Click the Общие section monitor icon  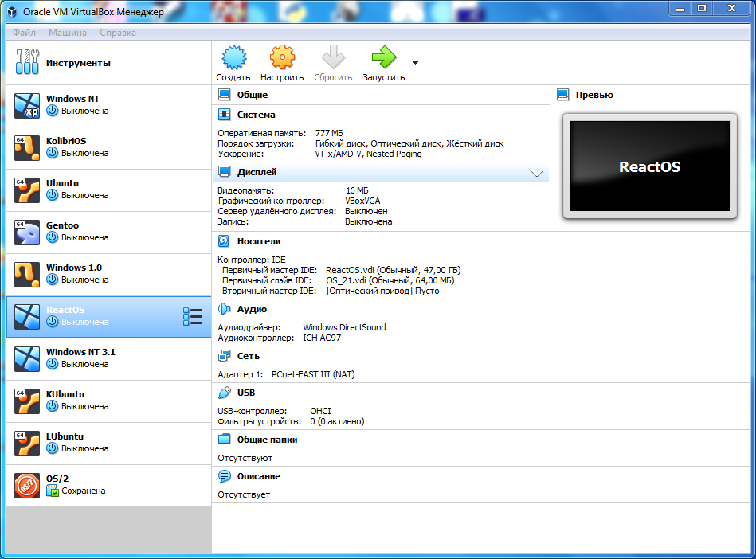pyautogui.click(x=224, y=95)
